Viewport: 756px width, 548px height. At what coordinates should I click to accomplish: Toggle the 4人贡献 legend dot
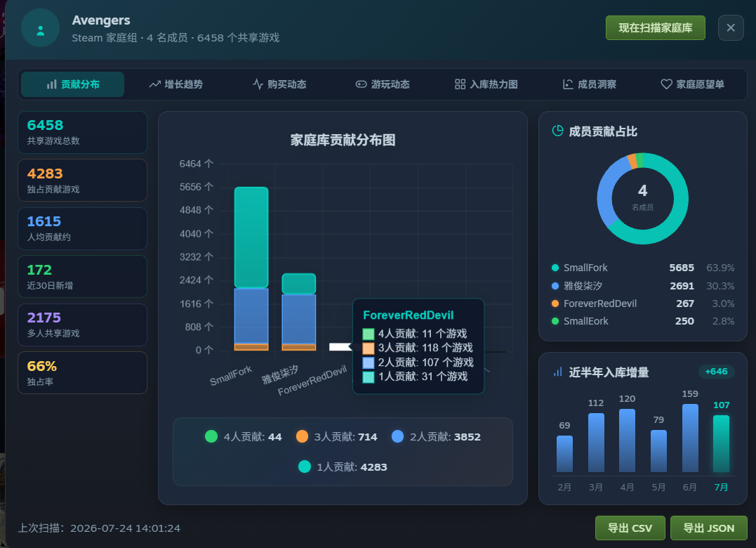tap(211, 436)
